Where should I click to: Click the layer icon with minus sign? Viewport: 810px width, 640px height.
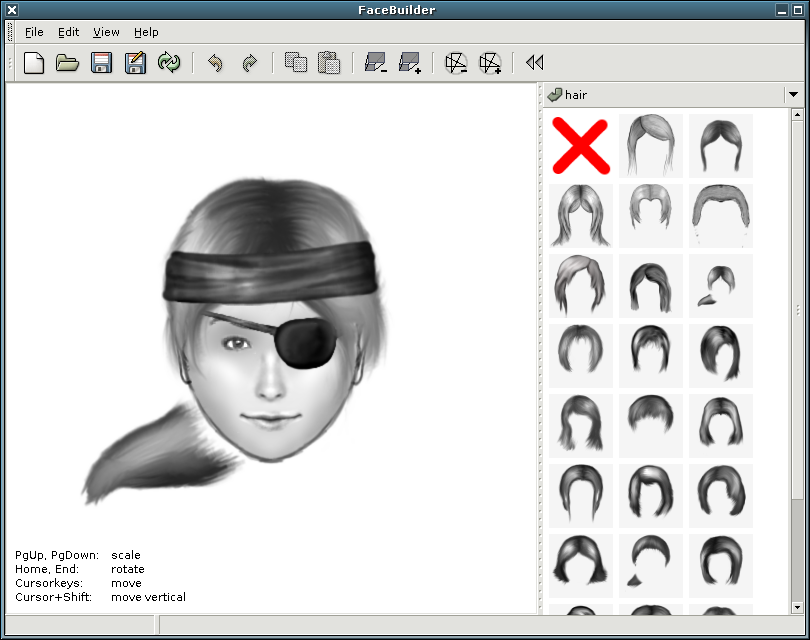[x=375, y=63]
